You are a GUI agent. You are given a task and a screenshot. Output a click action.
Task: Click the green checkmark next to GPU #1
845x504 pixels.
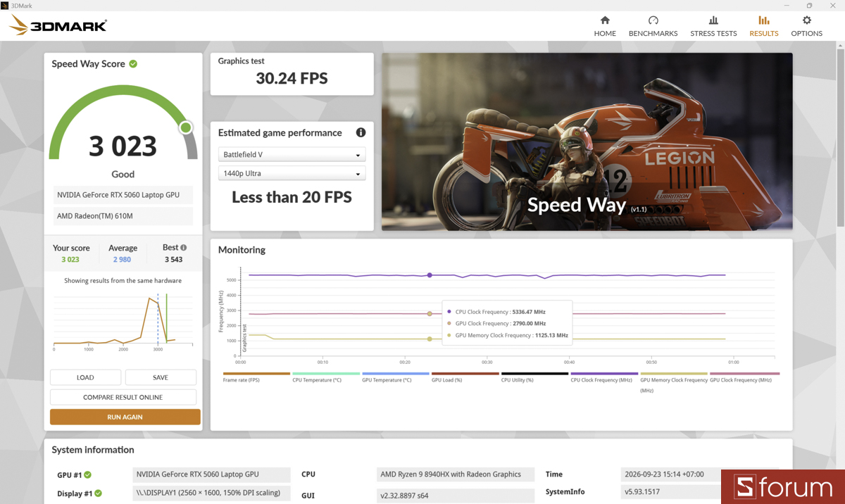88,475
